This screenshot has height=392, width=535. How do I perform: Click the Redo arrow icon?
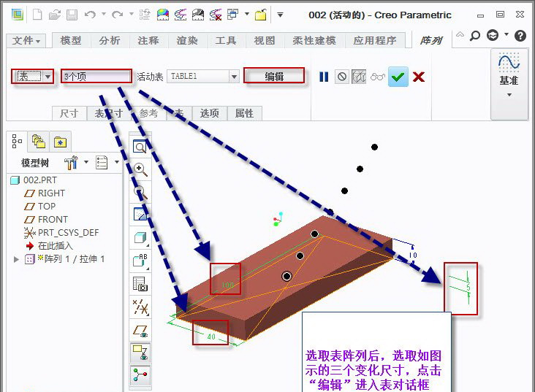(x=118, y=15)
